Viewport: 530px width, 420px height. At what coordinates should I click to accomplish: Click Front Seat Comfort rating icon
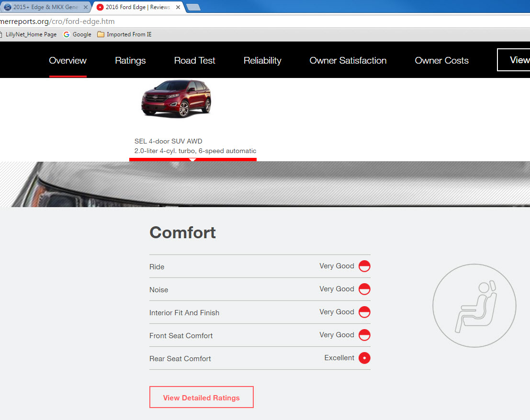point(364,335)
